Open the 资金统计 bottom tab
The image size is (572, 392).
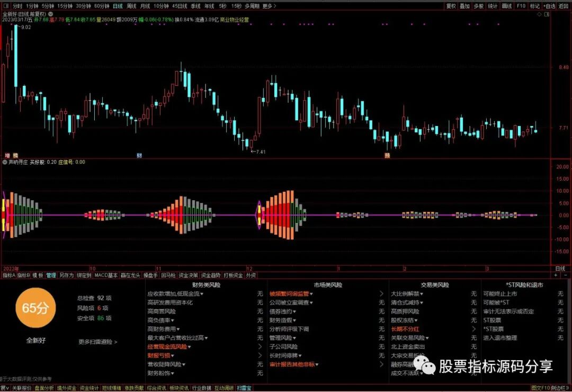pos(89,388)
